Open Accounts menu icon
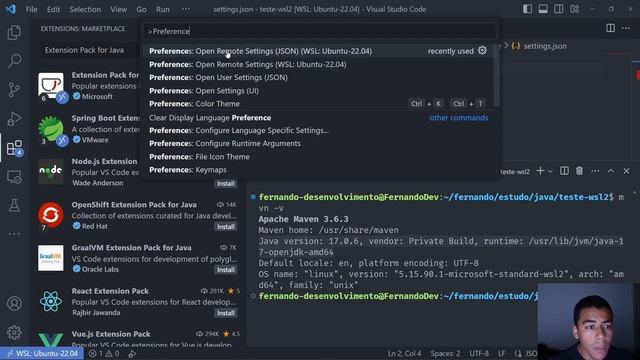The image size is (640, 360). (x=14, y=303)
